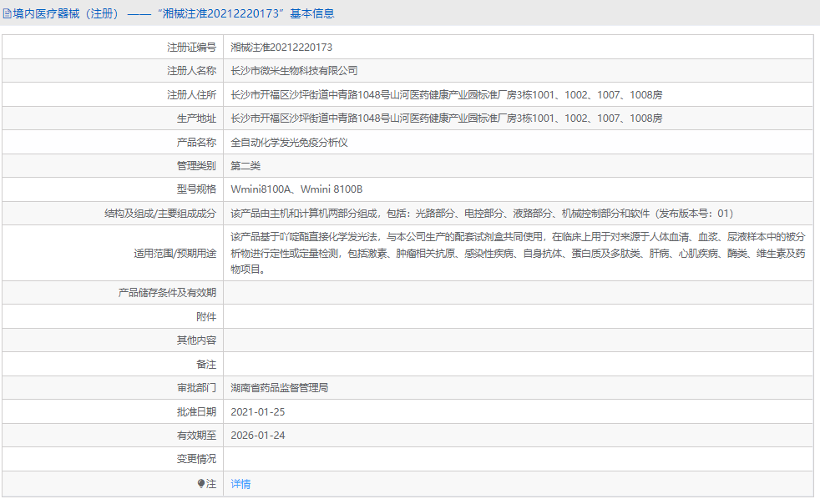The width and height of the screenshot is (820, 504).
Task: Open the 详情 details link
Action: [240, 484]
